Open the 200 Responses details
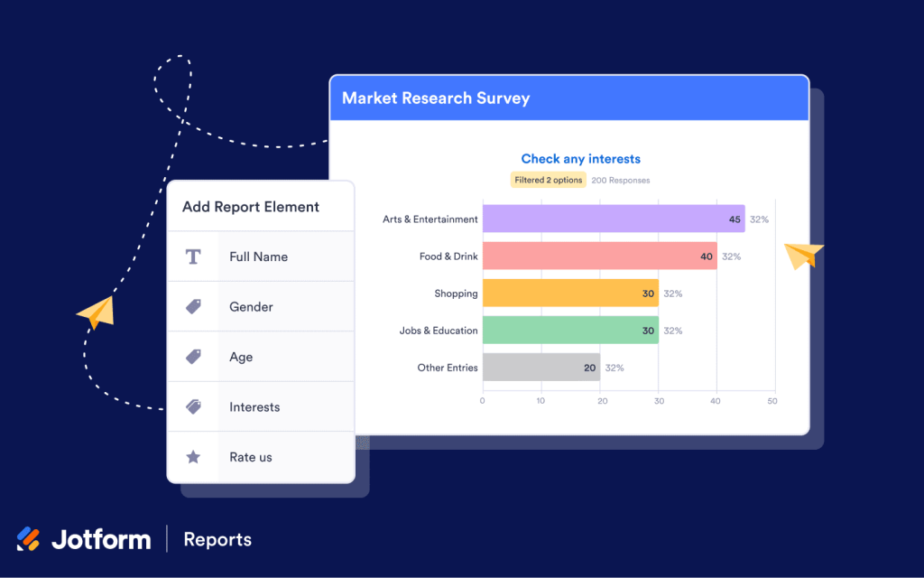The width and height of the screenshot is (924, 578). coord(620,180)
